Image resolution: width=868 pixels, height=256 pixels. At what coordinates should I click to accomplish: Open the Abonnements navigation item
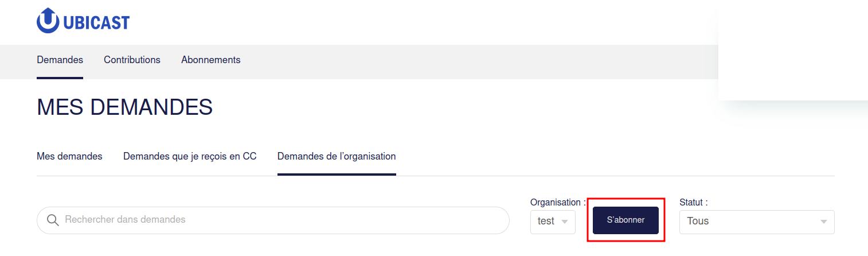[x=211, y=60]
